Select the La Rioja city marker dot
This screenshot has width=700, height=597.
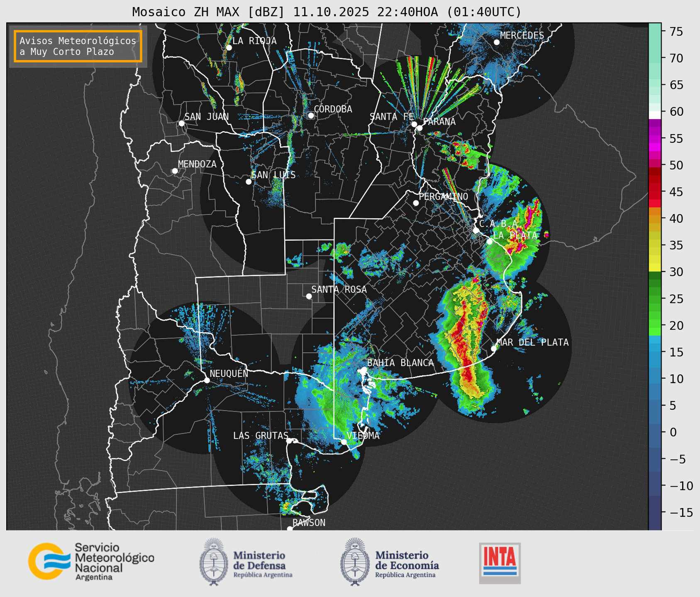[x=229, y=48]
